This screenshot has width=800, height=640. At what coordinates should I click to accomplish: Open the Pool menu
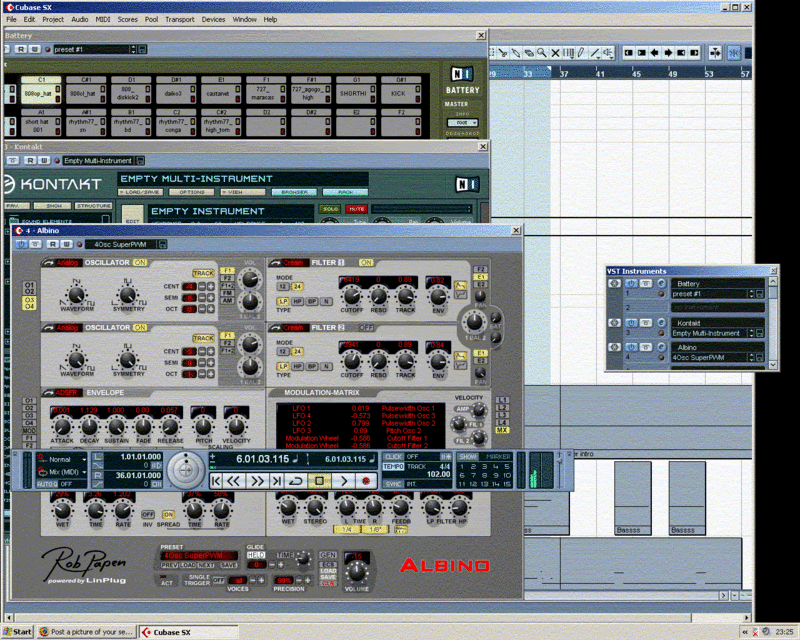(x=152, y=19)
